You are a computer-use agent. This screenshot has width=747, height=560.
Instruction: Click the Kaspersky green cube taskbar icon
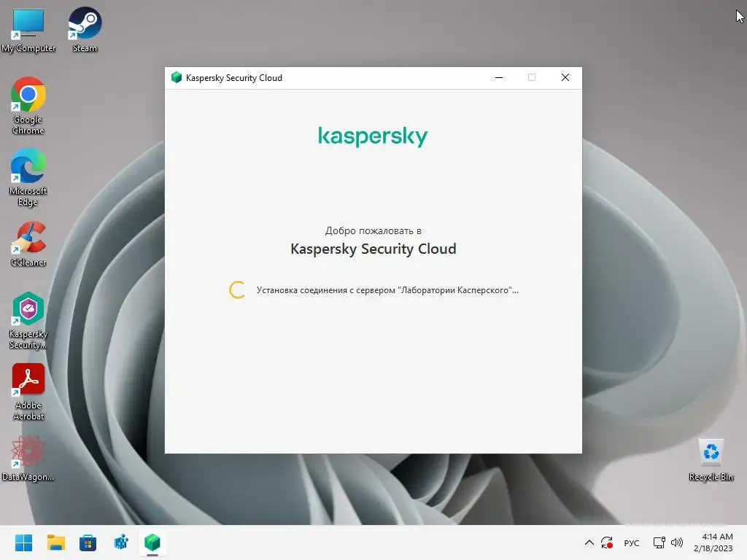click(x=152, y=542)
